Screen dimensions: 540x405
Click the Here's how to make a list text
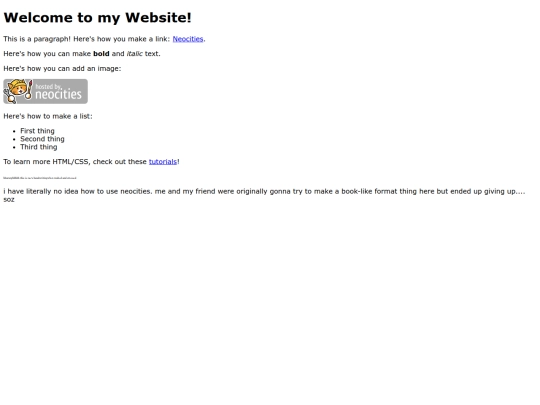coord(48,116)
